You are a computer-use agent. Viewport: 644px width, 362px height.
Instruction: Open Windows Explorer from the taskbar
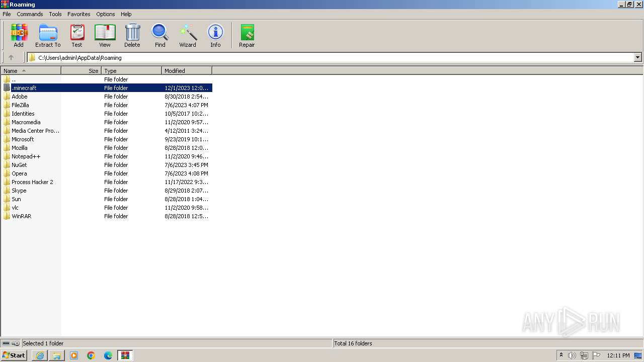tap(57, 355)
